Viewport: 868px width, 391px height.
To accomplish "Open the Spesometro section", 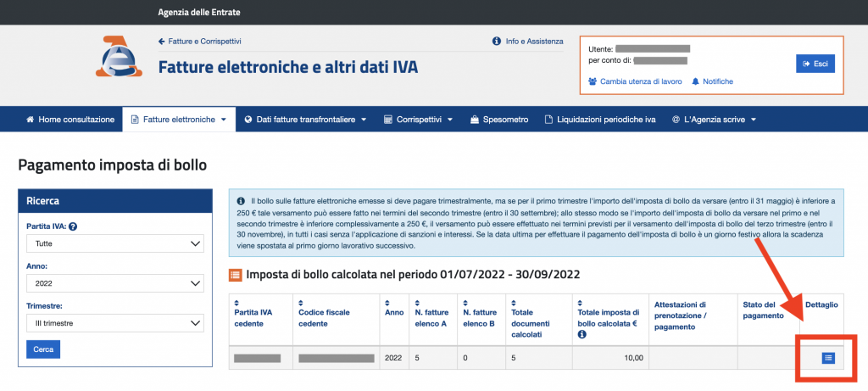I will click(499, 119).
